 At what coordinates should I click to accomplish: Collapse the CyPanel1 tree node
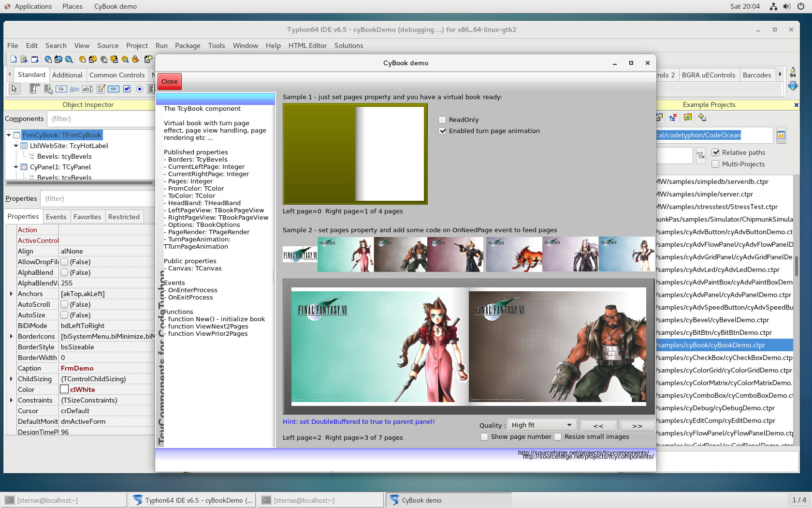[x=16, y=167]
